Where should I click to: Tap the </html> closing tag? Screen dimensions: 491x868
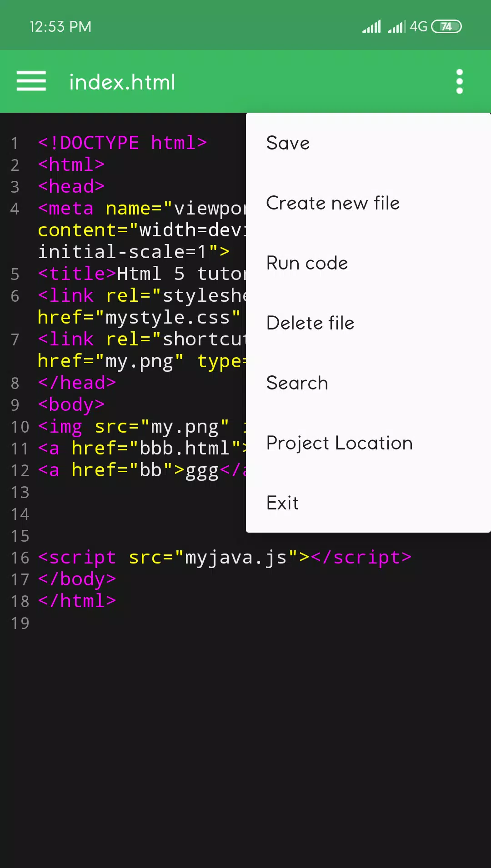coord(77,601)
